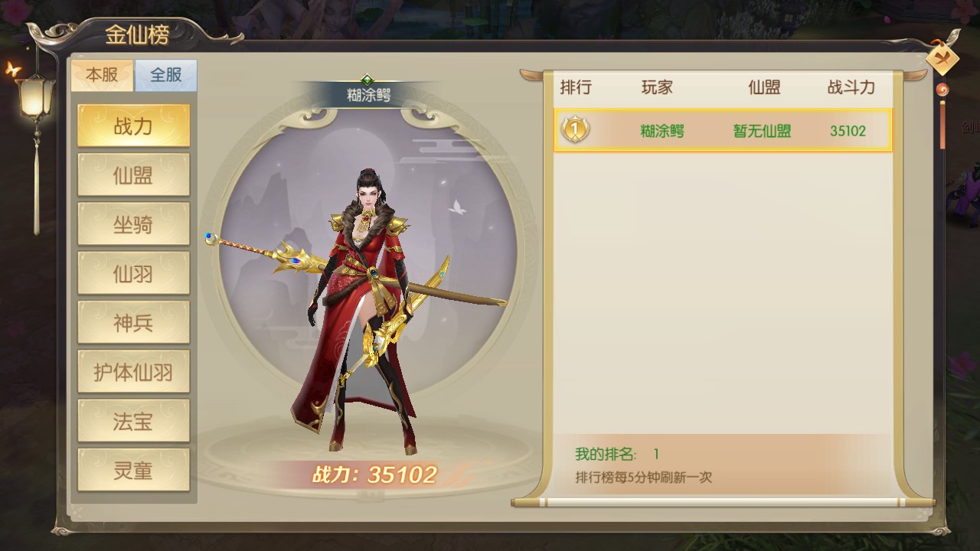This screenshot has width=980, height=551.
Task: Click the 糊涂鳄 name banner above the character
Action: [x=368, y=96]
